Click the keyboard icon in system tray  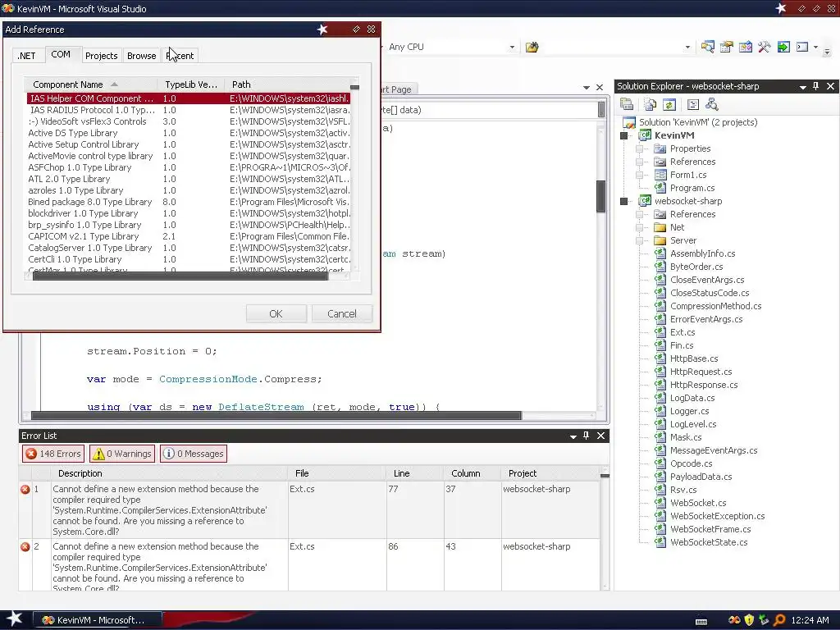(701, 622)
